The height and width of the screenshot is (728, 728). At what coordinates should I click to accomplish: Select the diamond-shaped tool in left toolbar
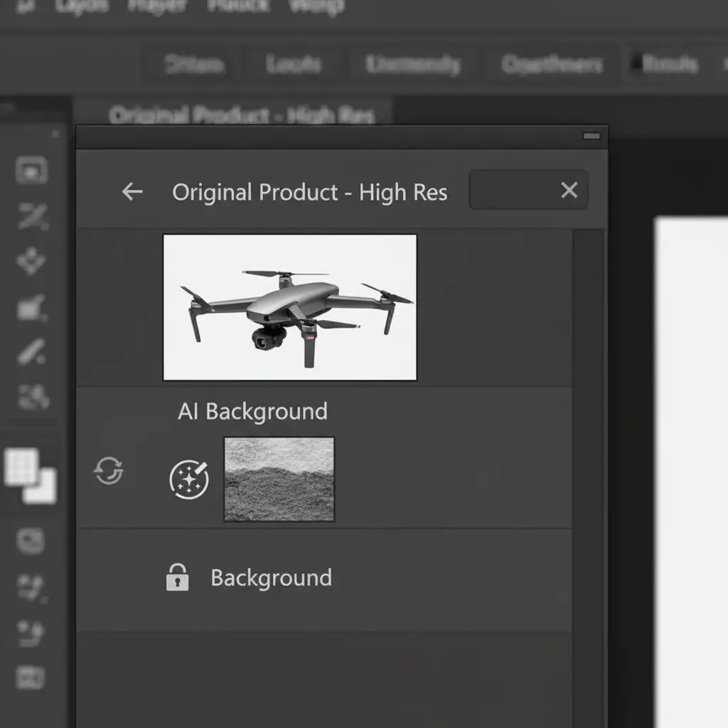pyautogui.click(x=31, y=261)
